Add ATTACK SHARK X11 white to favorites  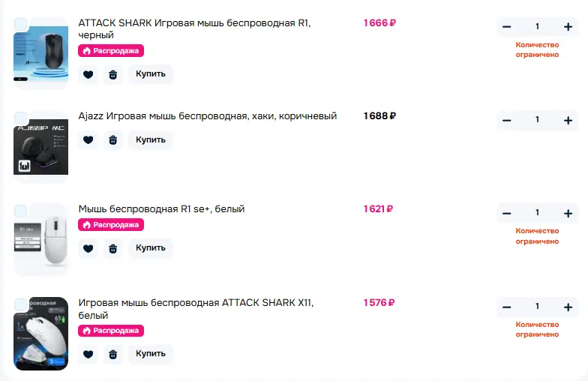(88, 354)
